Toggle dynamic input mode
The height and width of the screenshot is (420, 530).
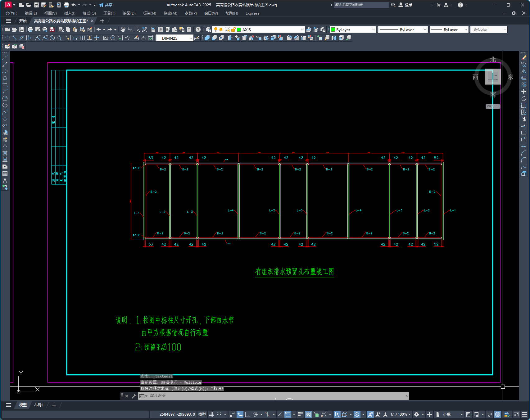tap(240, 414)
